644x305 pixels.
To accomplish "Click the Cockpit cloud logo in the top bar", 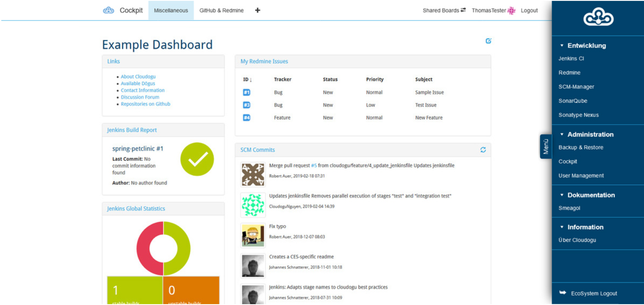I will coord(108,10).
